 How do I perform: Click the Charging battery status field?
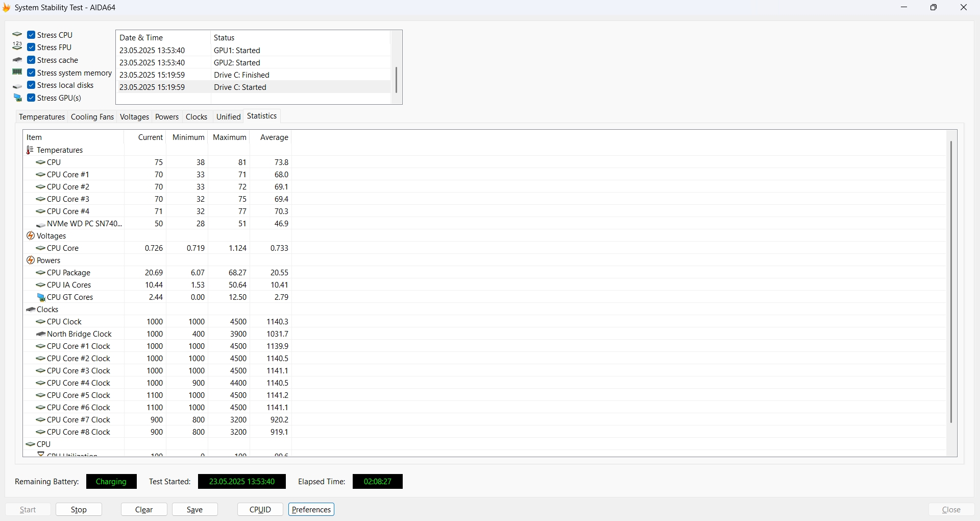[x=111, y=482]
